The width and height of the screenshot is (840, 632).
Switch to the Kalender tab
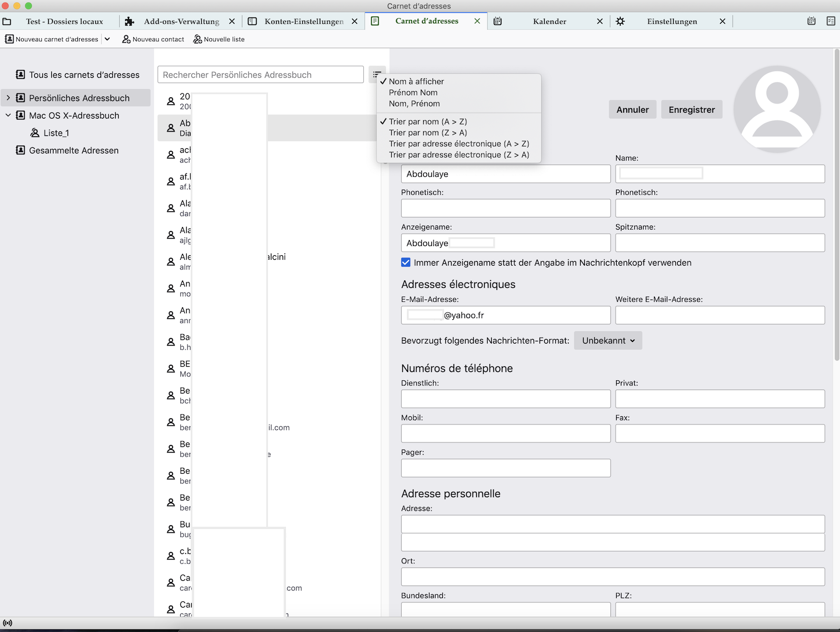point(549,22)
